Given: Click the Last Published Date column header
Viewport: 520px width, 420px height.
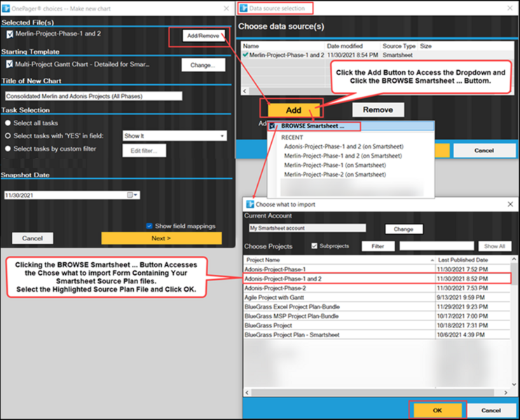Looking at the screenshot, I should [473, 259].
